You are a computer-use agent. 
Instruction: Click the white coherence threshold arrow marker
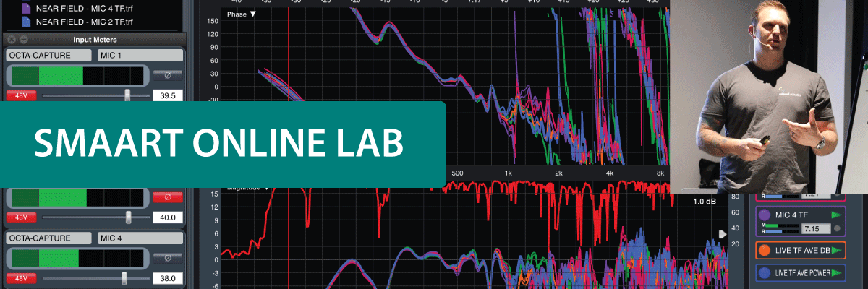721,234
